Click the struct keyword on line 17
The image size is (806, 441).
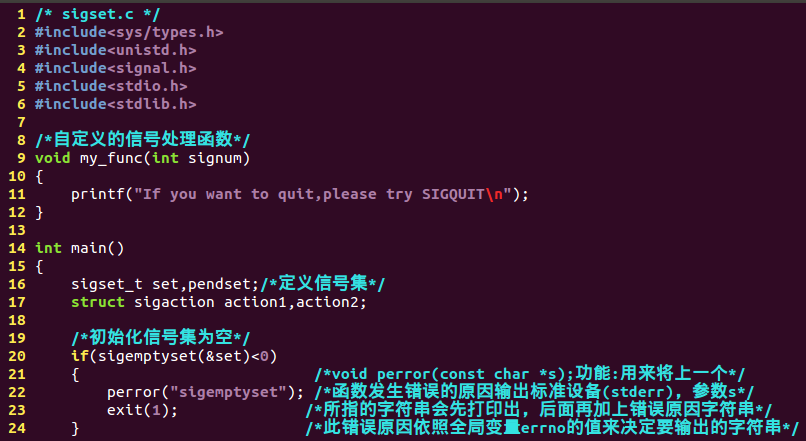point(98,302)
